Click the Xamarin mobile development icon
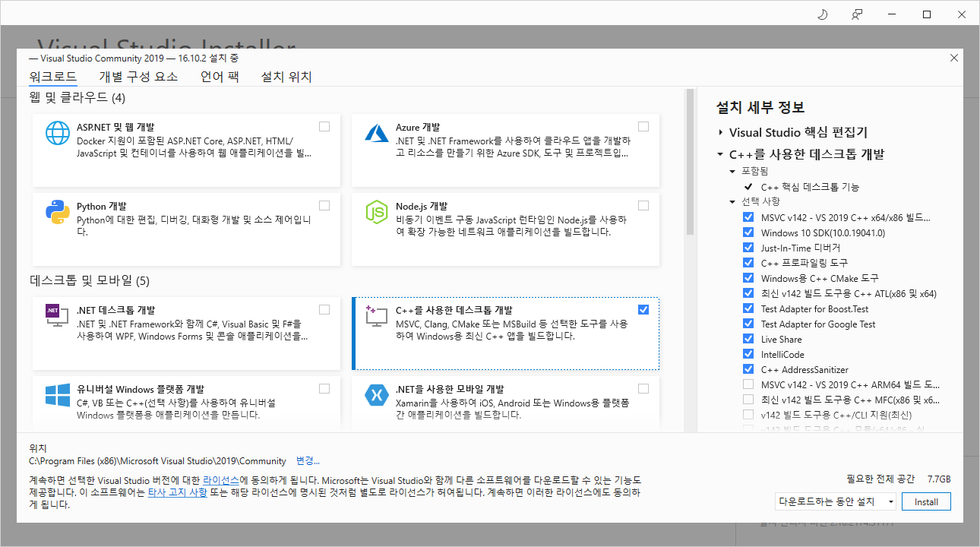This screenshot has width=980, height=547. [377, 395]
